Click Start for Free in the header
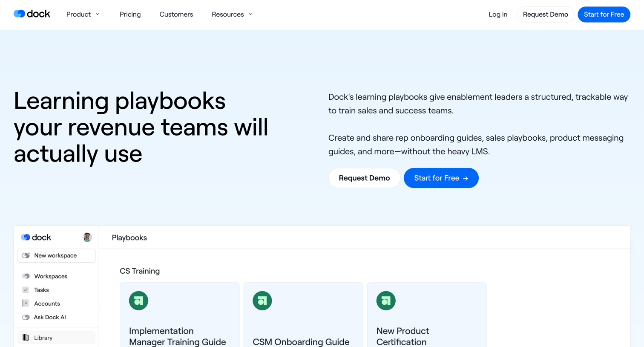644x347 pixels. (x=604, y=14)
